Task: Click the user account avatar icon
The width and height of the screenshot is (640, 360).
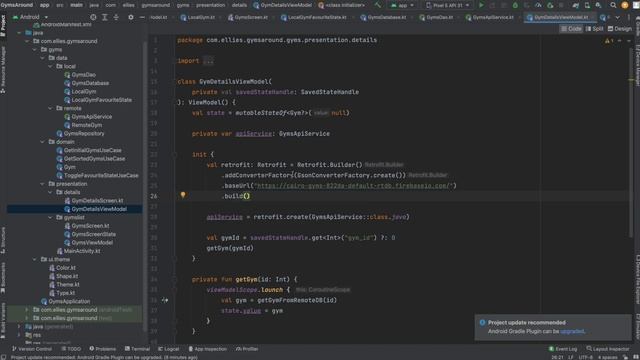Action: pyautogui.click(x=624, y=5)
